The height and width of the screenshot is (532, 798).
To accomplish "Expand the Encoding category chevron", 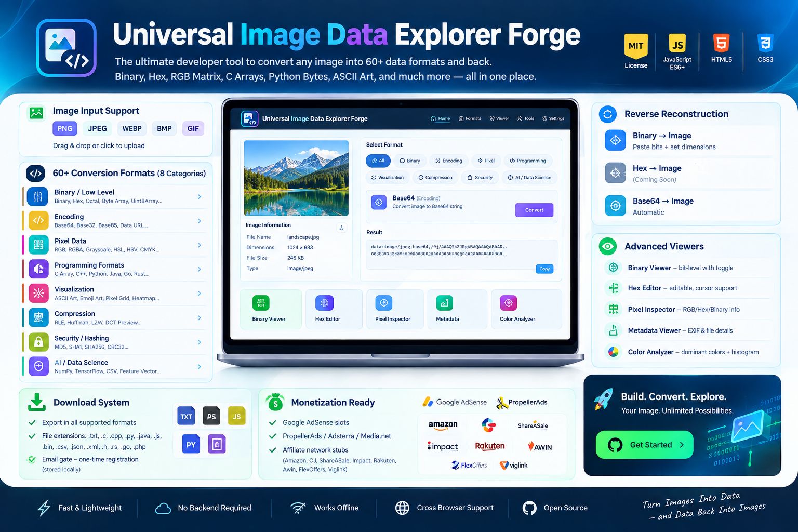I will coord(199,221).
